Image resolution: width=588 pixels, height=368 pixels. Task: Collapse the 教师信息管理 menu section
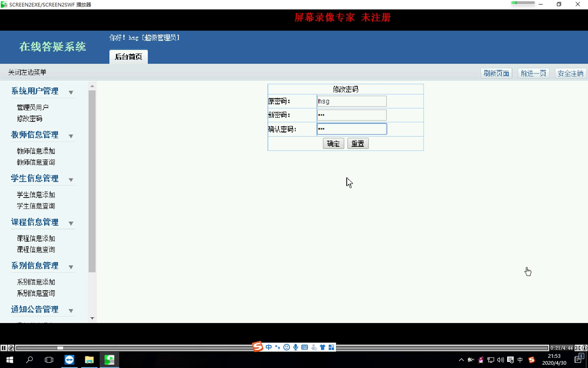71,136
